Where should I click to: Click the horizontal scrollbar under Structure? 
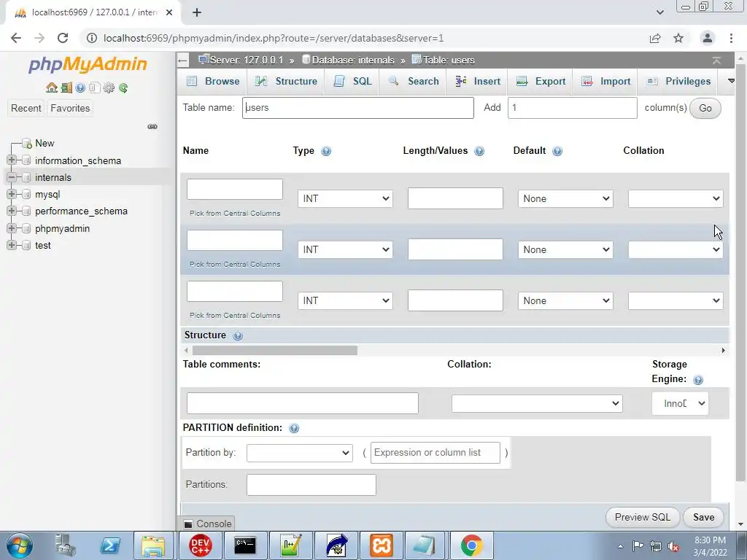pos(274,351)
